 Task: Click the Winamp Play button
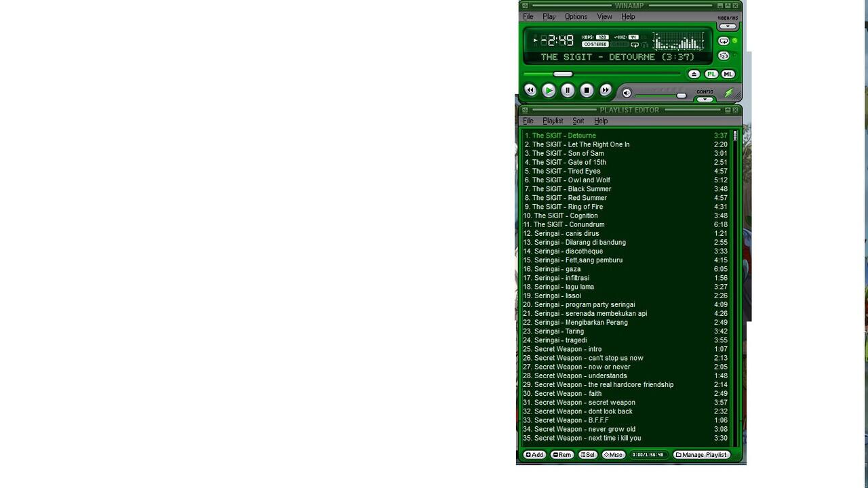[x=549, y=90]
